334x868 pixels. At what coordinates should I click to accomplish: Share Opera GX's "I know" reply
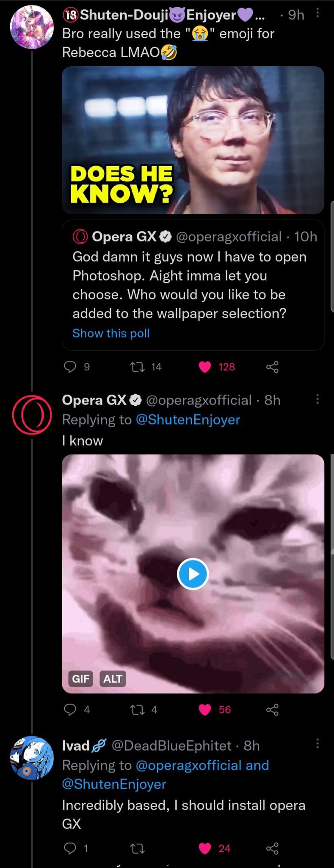pyautogui.click(x=272, y=709)
